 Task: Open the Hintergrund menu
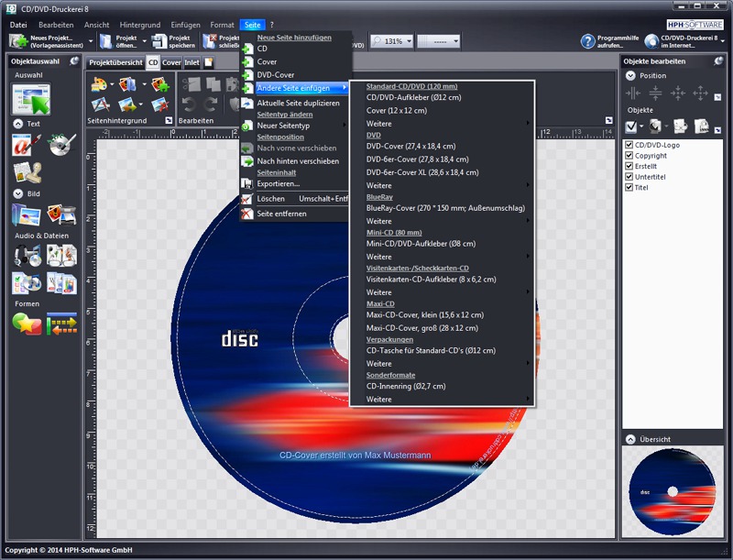[x=140, y=25]
